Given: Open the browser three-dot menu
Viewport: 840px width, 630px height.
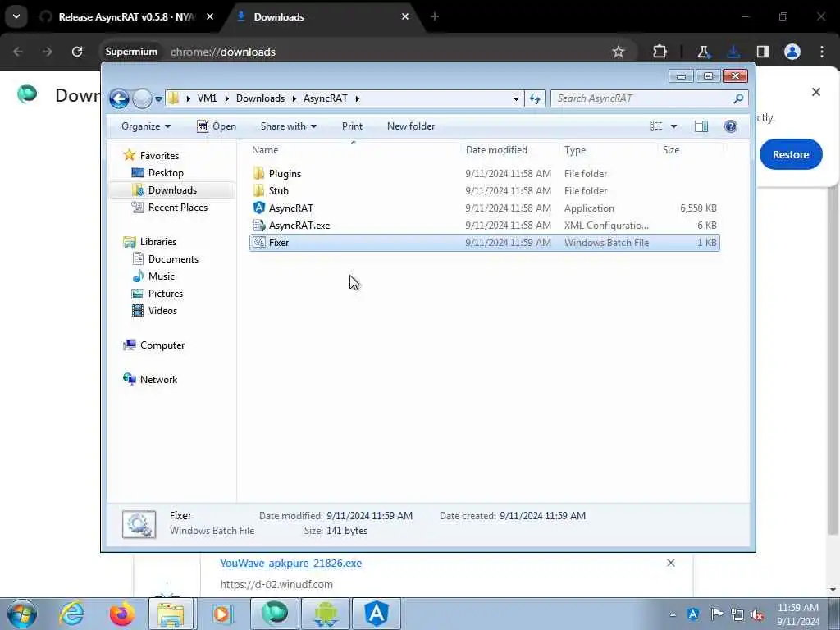Looking at the screenshot, I should (x=822, y=52).
